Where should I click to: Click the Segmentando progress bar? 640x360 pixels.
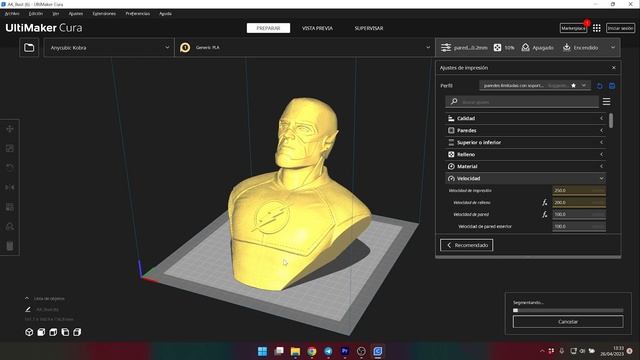click(568, 311)
